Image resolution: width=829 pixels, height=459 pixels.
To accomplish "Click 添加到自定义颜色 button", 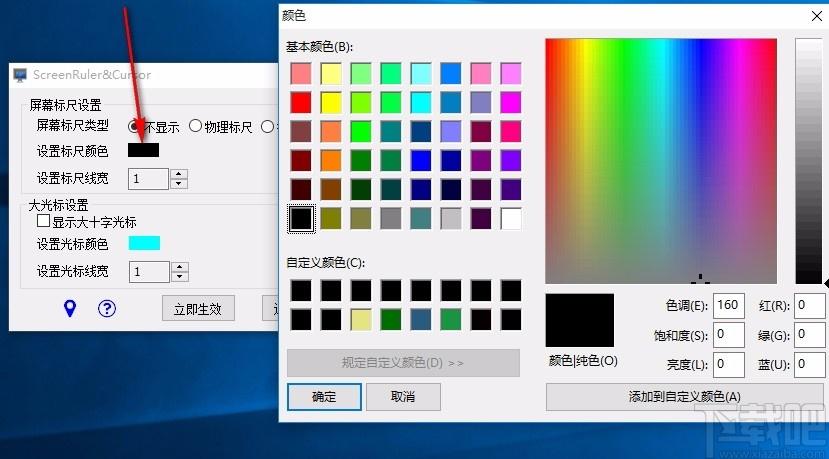I will (684, 397).
